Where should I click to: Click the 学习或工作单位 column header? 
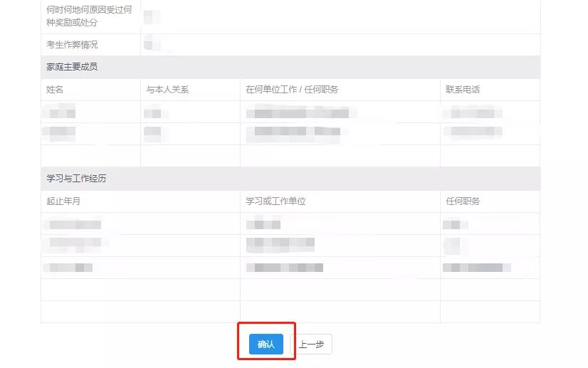(x=275, y=201)
